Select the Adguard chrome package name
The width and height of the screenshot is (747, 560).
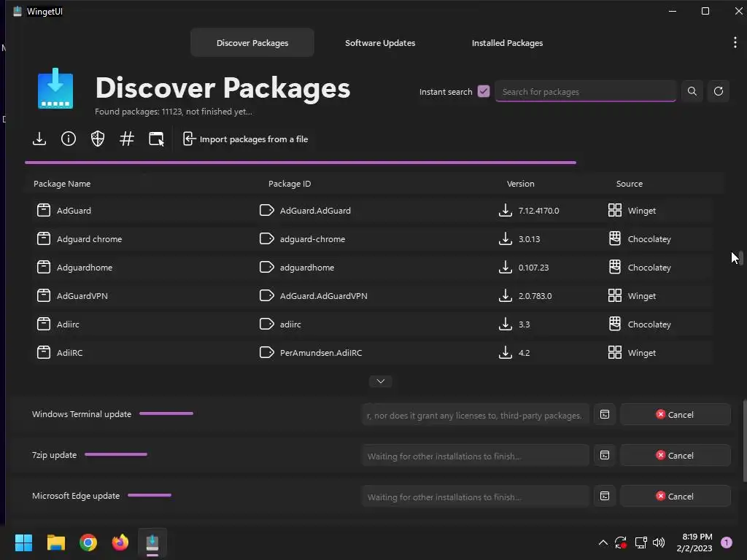[89, 239]
